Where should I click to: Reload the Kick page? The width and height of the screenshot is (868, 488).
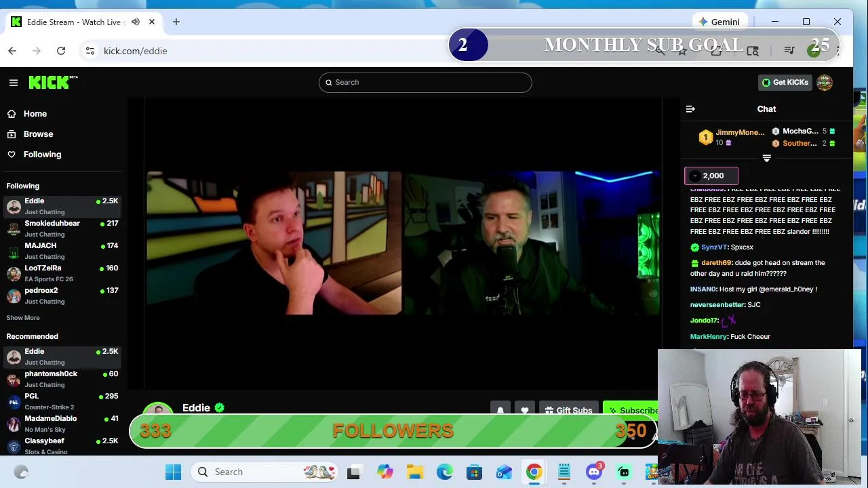(61, 51)
